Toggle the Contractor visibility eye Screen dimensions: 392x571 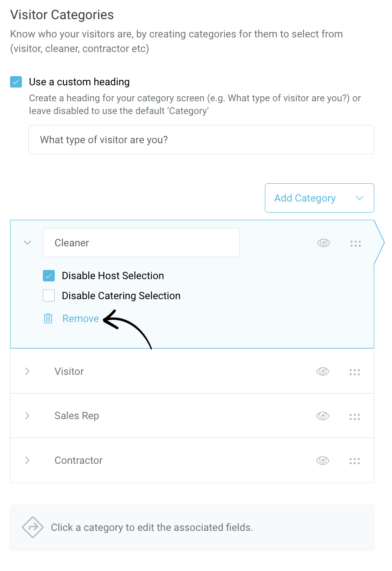[x=323, y=461]
